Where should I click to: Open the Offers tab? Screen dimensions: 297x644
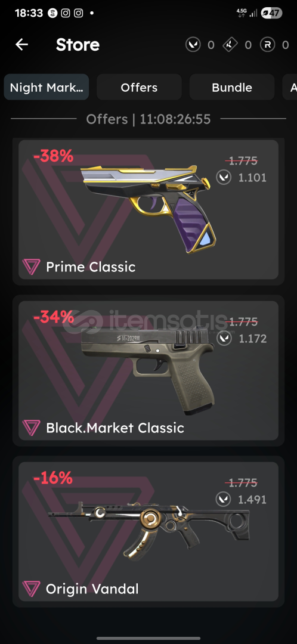[x=139, y=87]
